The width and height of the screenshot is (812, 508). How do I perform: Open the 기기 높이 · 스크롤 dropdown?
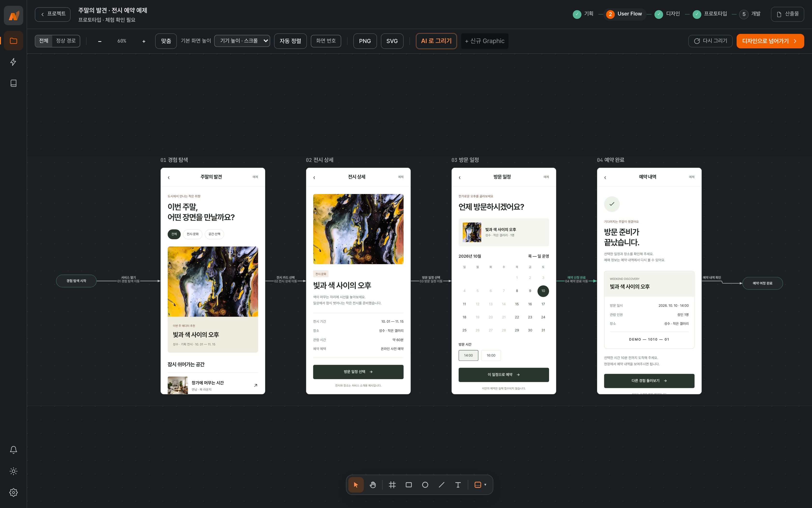coord(242,41)
